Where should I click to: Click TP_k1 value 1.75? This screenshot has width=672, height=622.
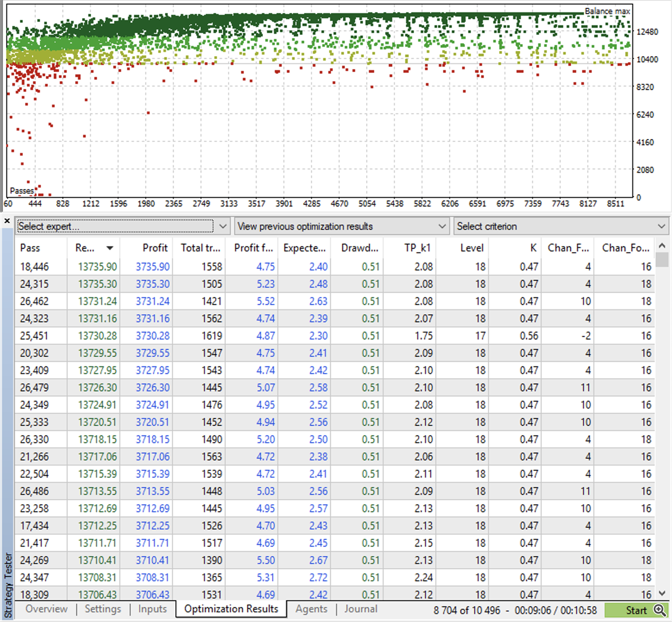tap(424, 336)
